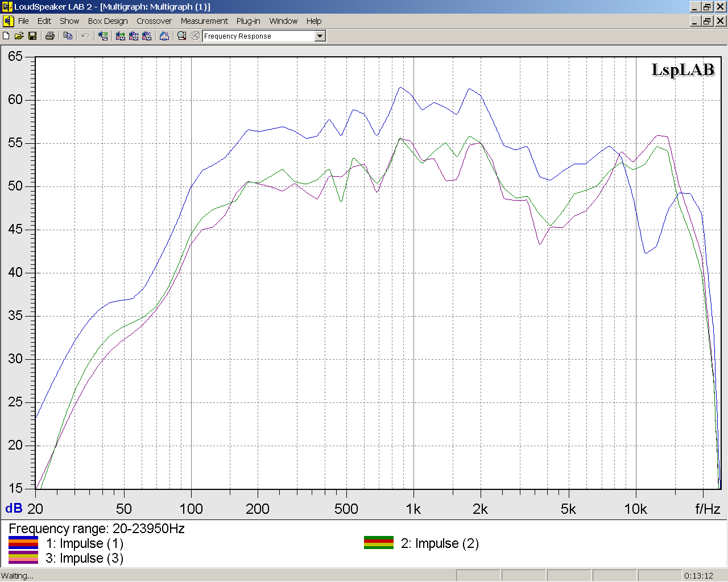Open the Show menu
This screenshot has height=582, width=728.
[x=69, y=21]
